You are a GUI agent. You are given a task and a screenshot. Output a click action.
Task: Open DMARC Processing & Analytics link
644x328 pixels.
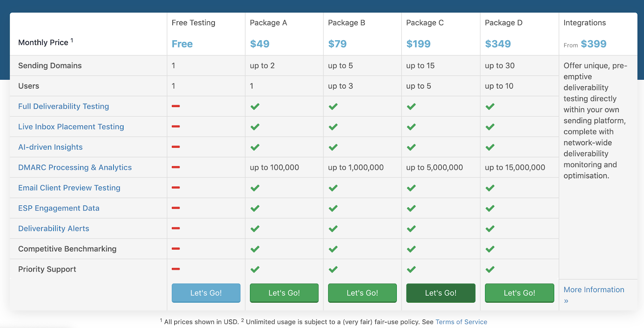(75, 167)
